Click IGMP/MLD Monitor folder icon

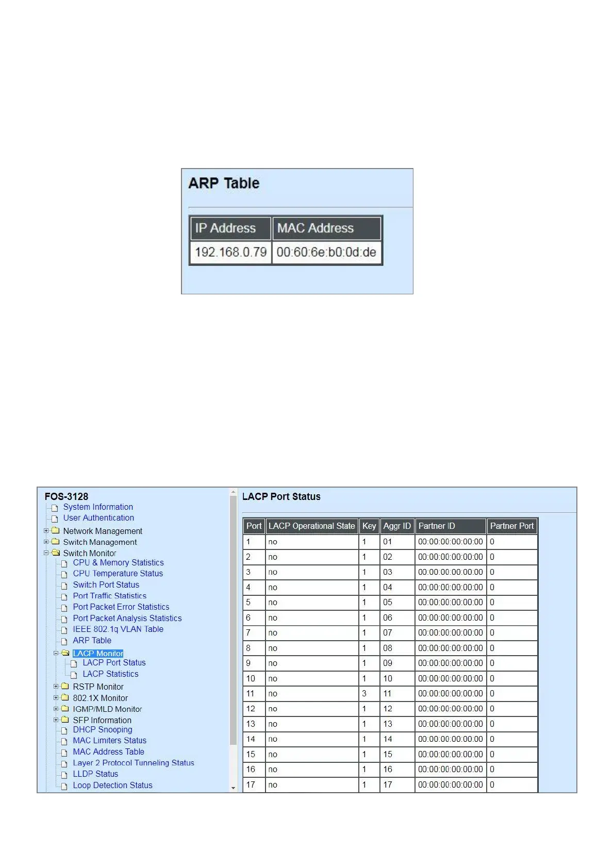pos(65,709)
